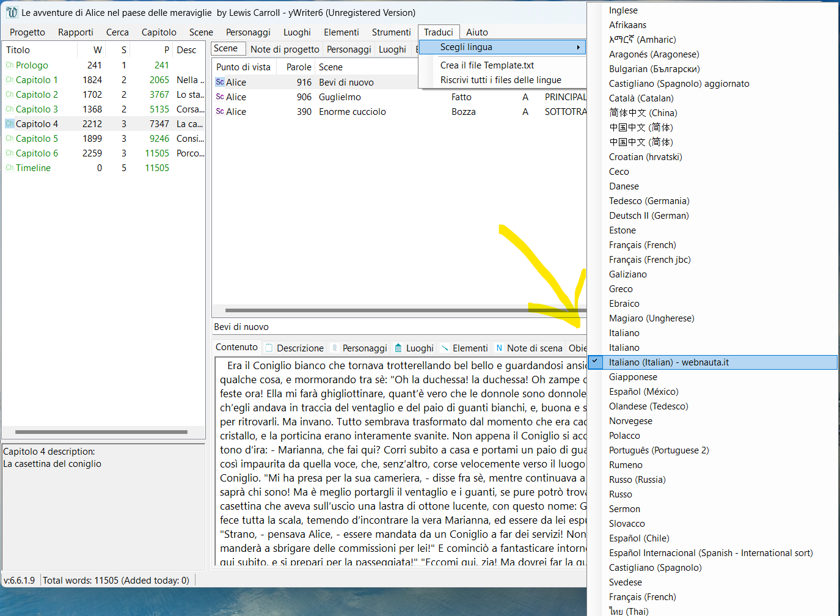Click the Personaggi tab person icon
This screenshot has width=840, height=616.
[x=334, y=348]
